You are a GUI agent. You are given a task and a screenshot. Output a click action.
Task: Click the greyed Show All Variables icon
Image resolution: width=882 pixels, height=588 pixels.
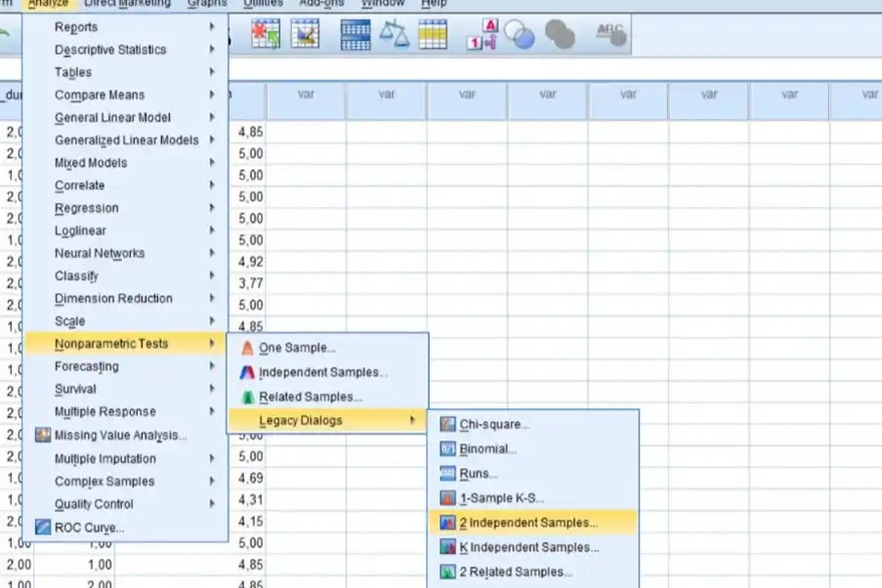pos(560,34)
